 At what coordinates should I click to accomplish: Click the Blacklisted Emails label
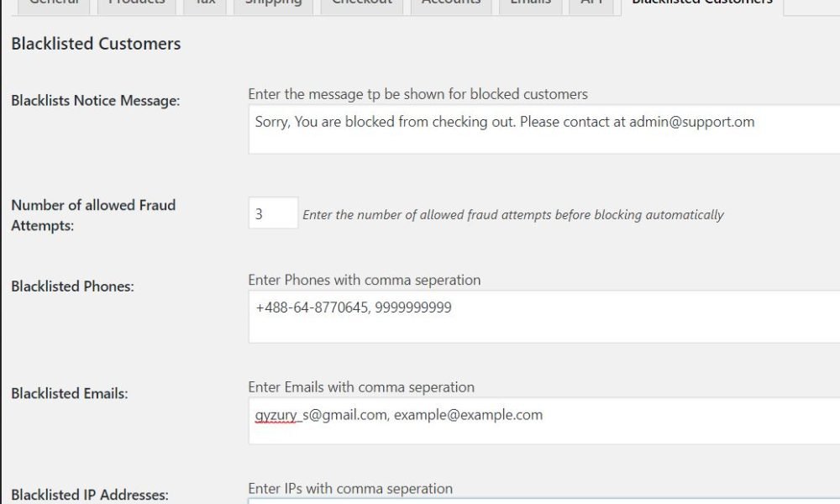(70, 394)
